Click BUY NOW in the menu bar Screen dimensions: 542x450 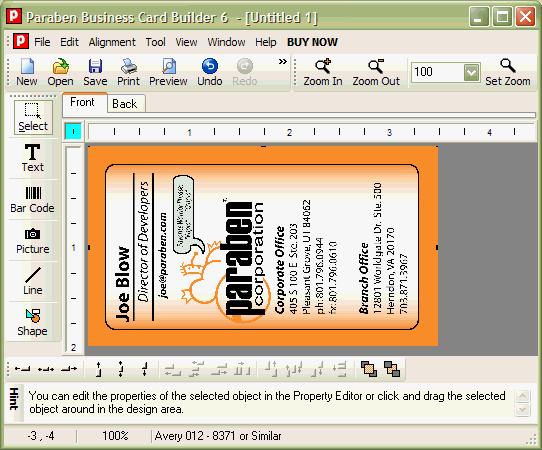pos(312,42)
